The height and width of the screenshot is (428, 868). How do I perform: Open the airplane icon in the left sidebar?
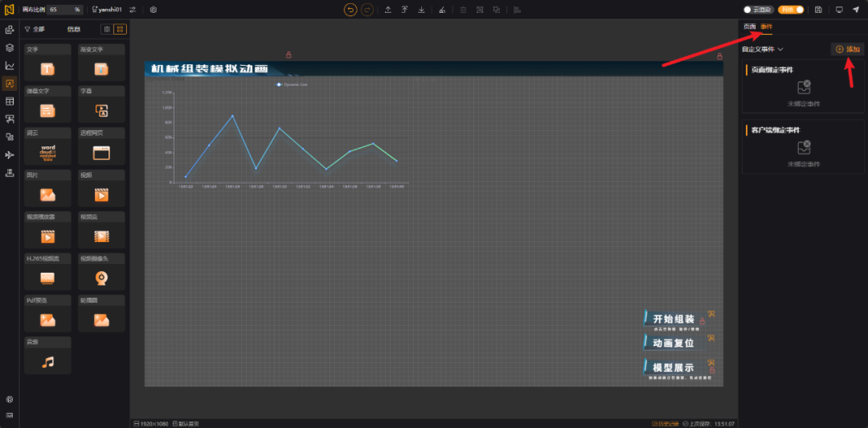pos(10,154)
